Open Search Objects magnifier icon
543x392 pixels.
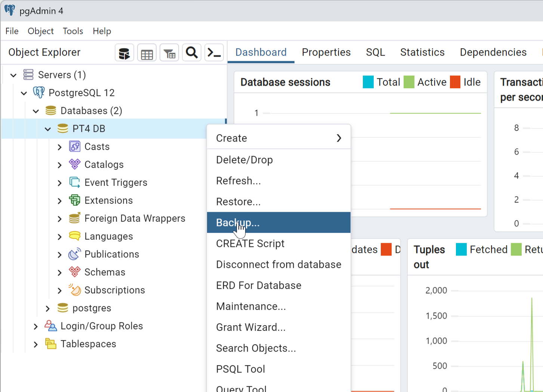click(x=192, y=53)
